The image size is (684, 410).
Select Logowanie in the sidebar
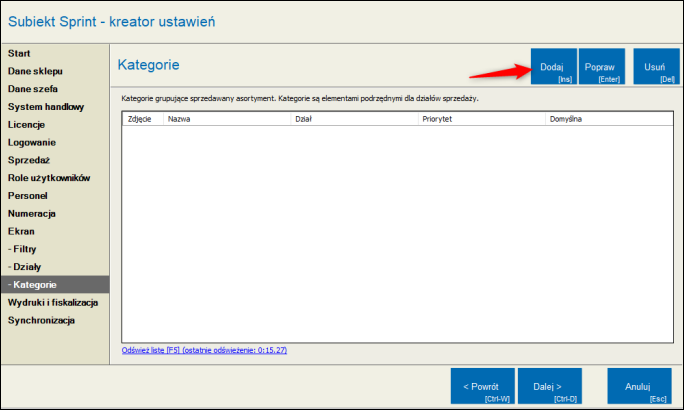click(55, 143)
